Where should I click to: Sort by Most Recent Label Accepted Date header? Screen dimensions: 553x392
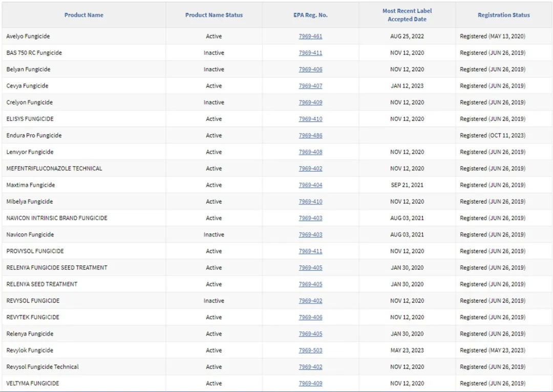point(407,15)
